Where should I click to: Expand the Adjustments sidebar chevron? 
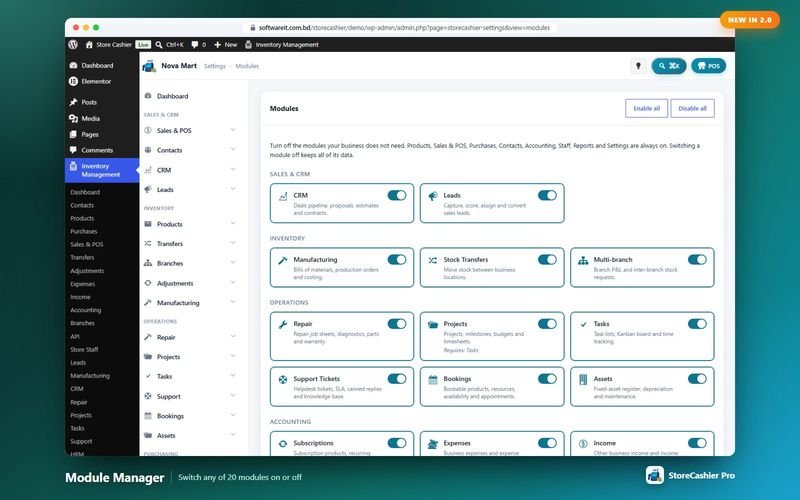233,283
